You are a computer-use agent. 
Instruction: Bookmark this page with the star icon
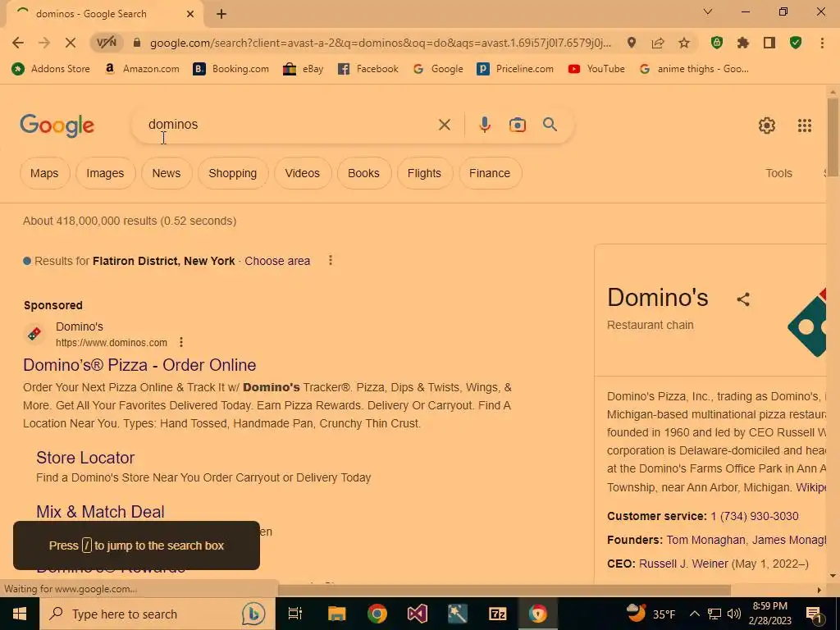684,43
